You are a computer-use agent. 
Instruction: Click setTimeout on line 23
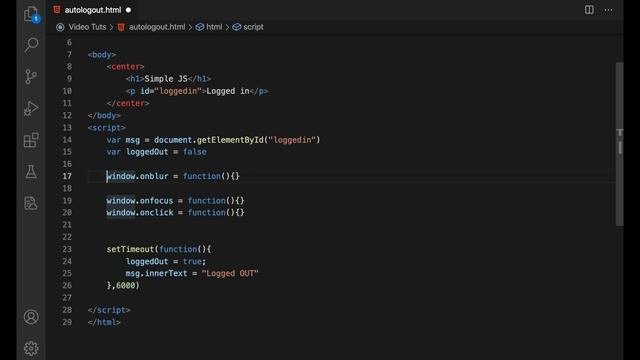[x=130, y=249]
